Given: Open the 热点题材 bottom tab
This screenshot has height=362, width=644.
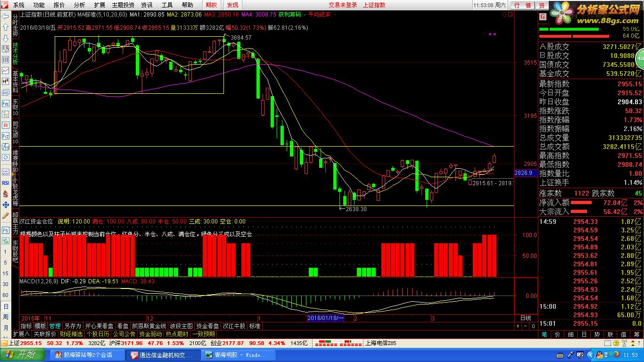Looking at the screenshot, I should coord(177,334).
